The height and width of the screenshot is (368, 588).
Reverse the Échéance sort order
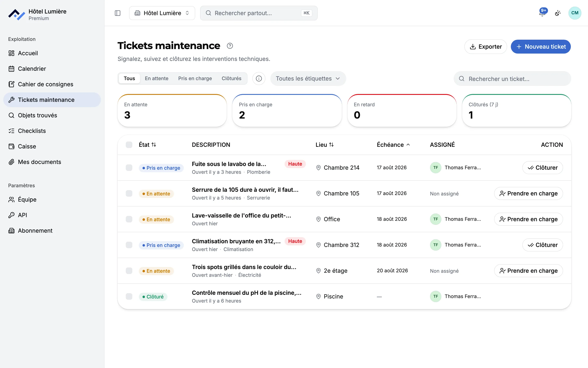click(x=393, y=145)
